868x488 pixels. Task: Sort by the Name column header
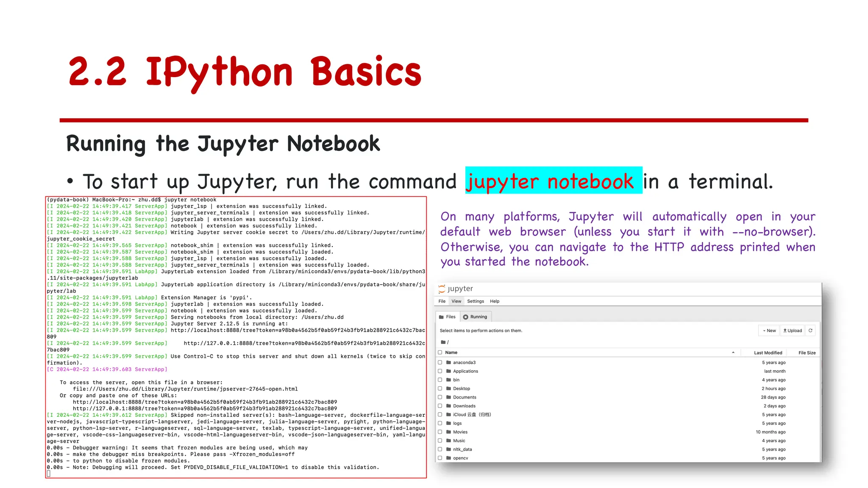click(451, 352)
